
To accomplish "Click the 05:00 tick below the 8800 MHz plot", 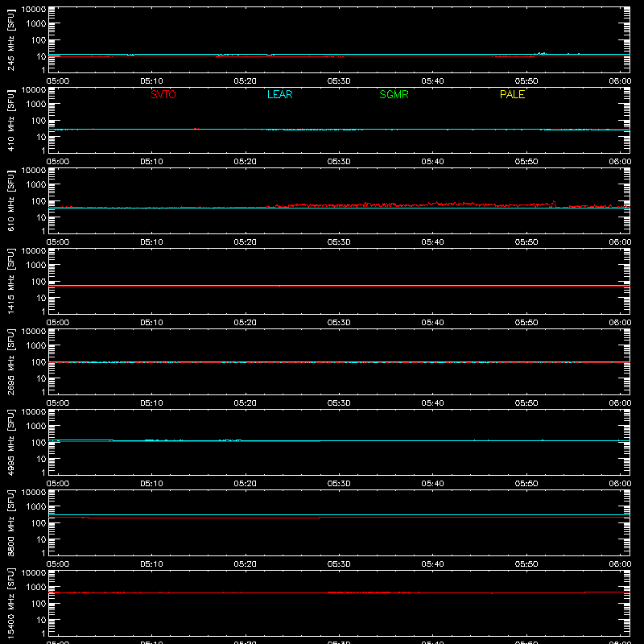I will point(58,564).
